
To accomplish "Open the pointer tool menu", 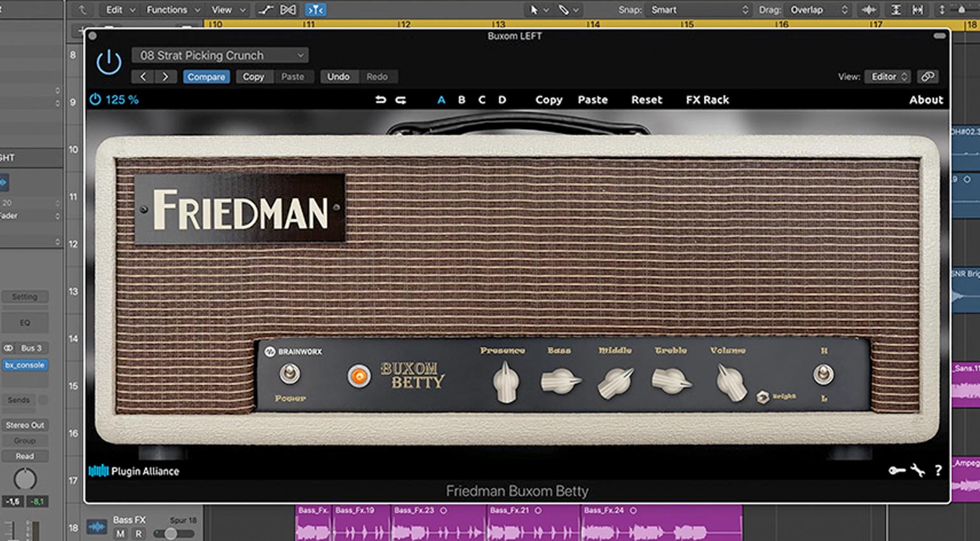I will coord(538,10).
